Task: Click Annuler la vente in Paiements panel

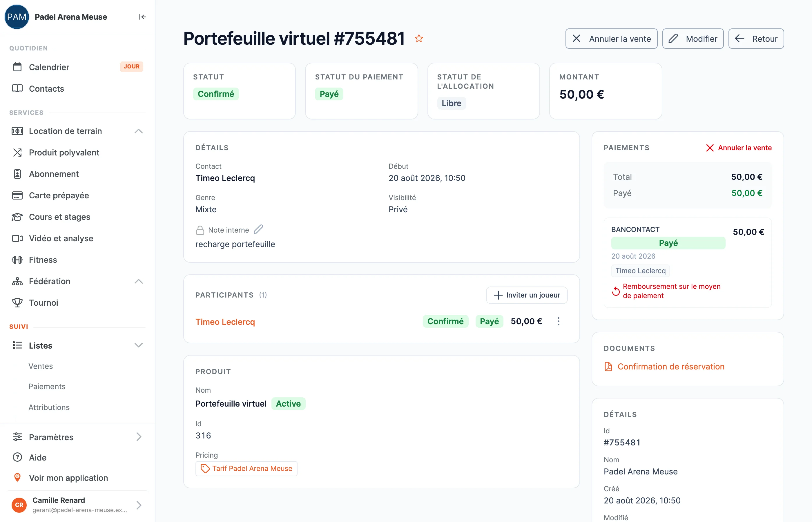Action: (x=739, y=148)
